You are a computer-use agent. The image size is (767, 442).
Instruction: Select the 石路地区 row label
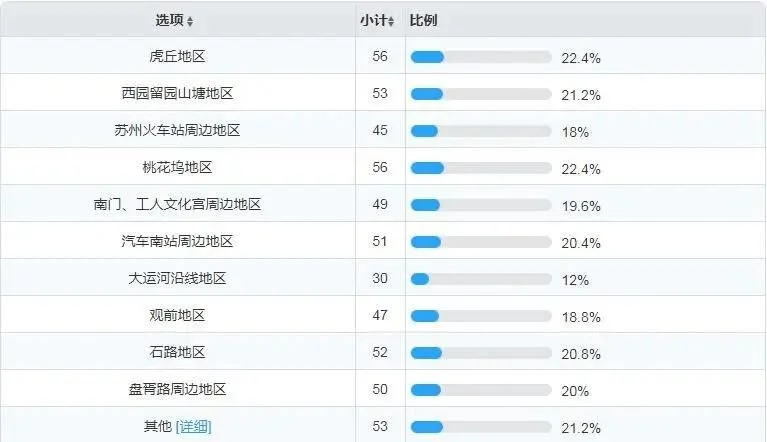(177, 352)
